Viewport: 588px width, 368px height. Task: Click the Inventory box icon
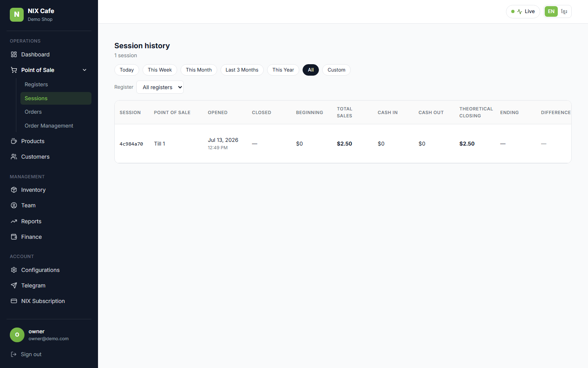tap(14, 190)
